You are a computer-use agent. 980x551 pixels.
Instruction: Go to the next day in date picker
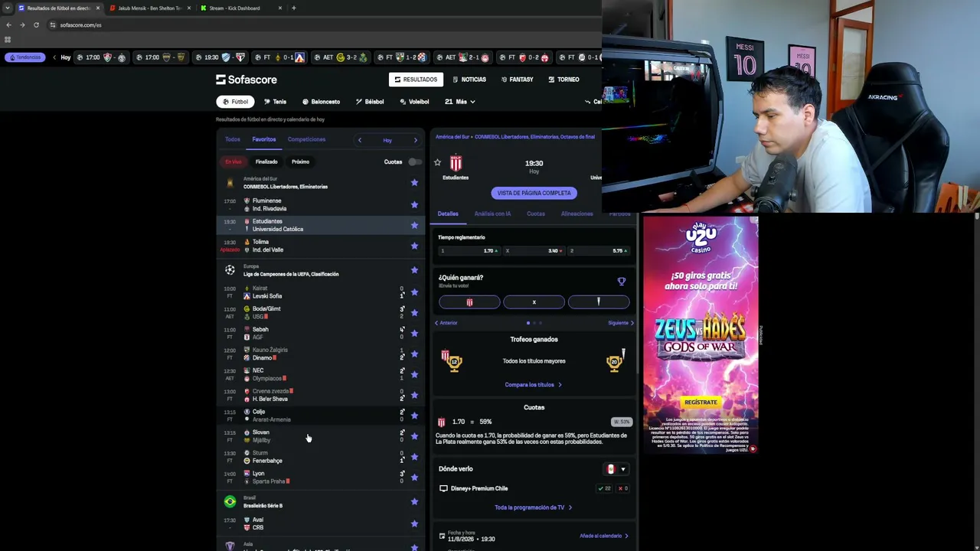[x=416, y=140]
